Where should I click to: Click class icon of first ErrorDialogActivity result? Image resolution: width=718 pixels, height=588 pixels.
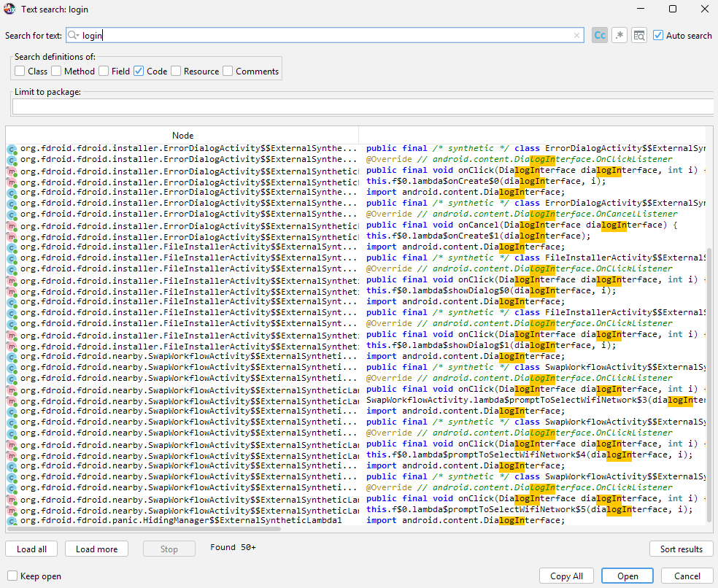click(12, 149)
